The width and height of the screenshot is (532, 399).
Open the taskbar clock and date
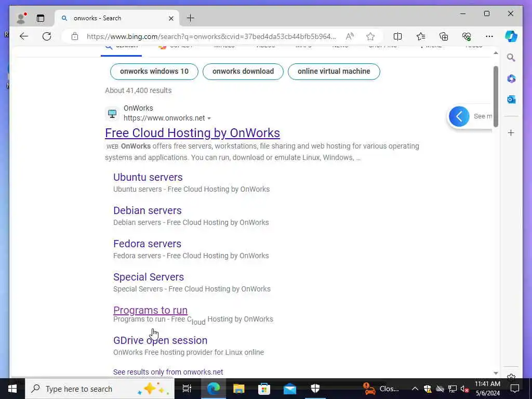[x=487, y=389]
